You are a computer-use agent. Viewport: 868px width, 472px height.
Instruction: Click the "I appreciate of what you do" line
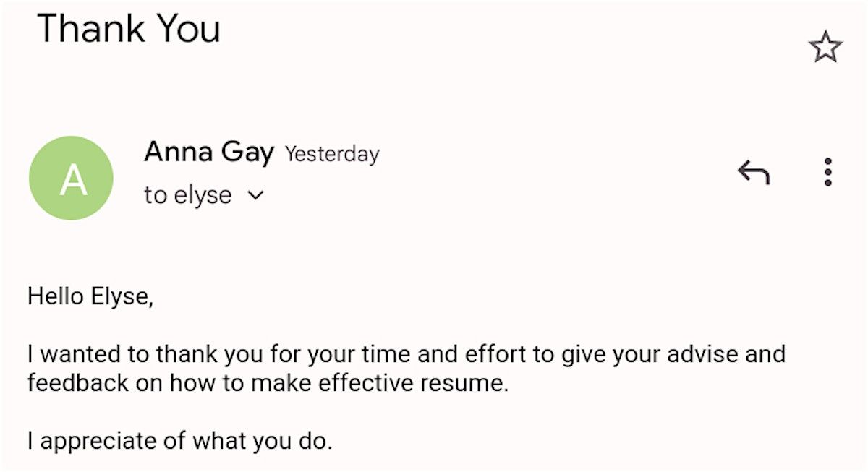click(179, 441)
